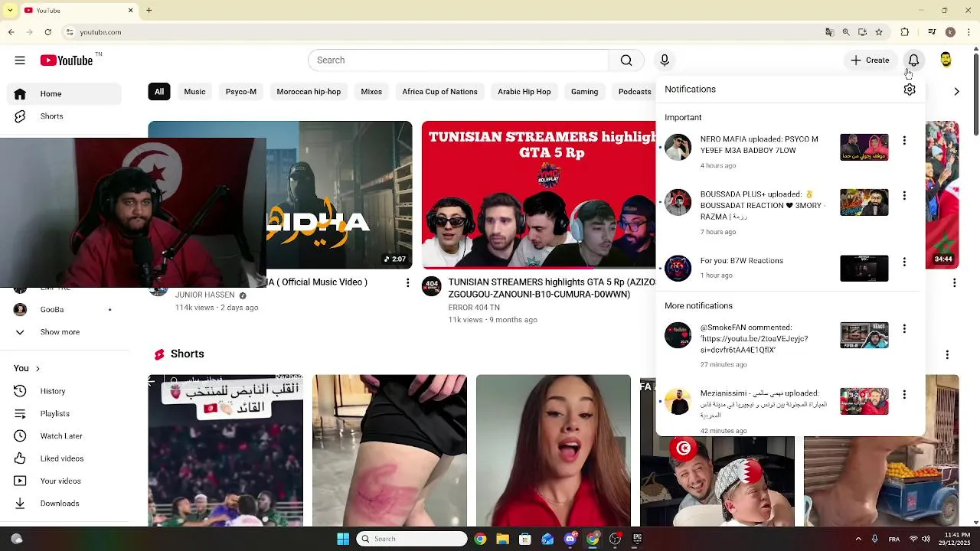Select the Music filter chip
The image size is (980, 551).
coord(194,92)
